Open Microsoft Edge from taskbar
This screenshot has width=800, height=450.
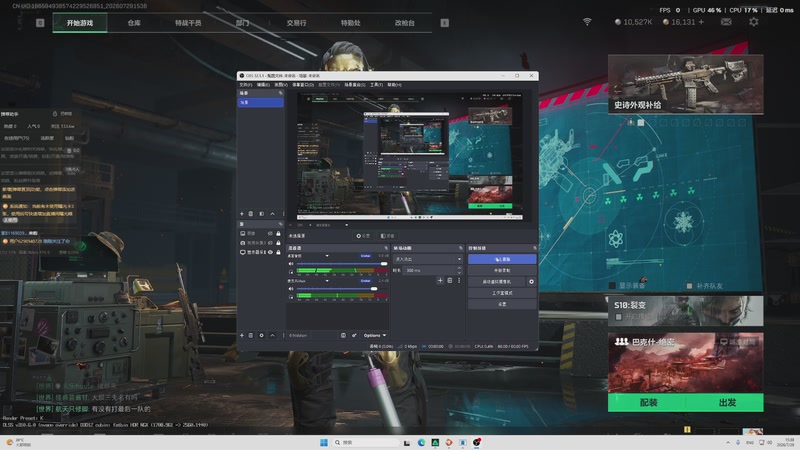pos(421,442)
